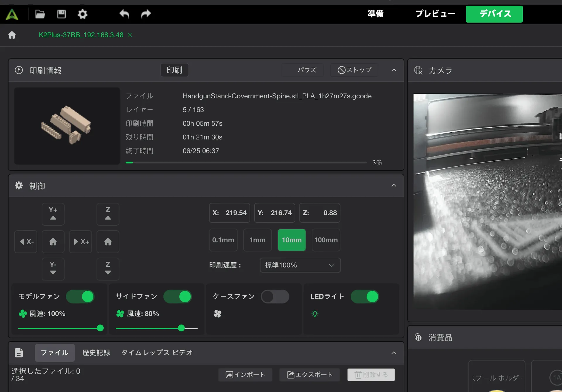The height and width of the screenshot is (392, 562).
Task: Home the Z axis with house icon
Action: [x=108, y=242]
